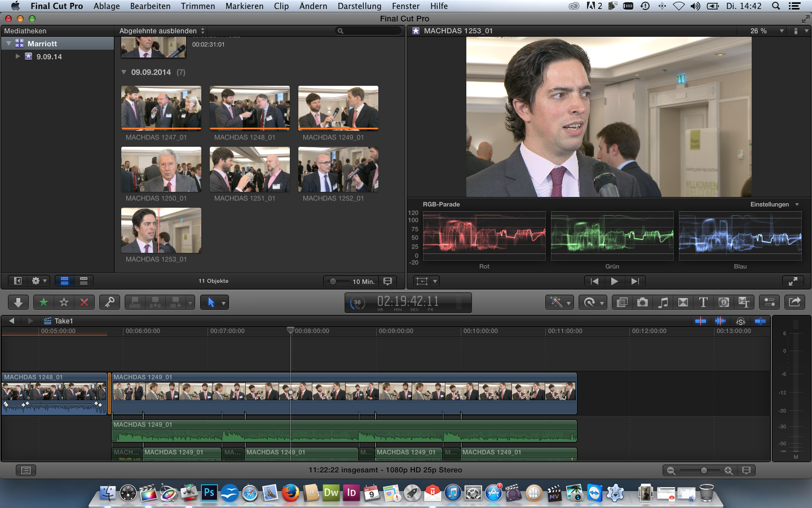The image size is (812, 508).
Task: Play the viewer clip
Action: point(615,281)
